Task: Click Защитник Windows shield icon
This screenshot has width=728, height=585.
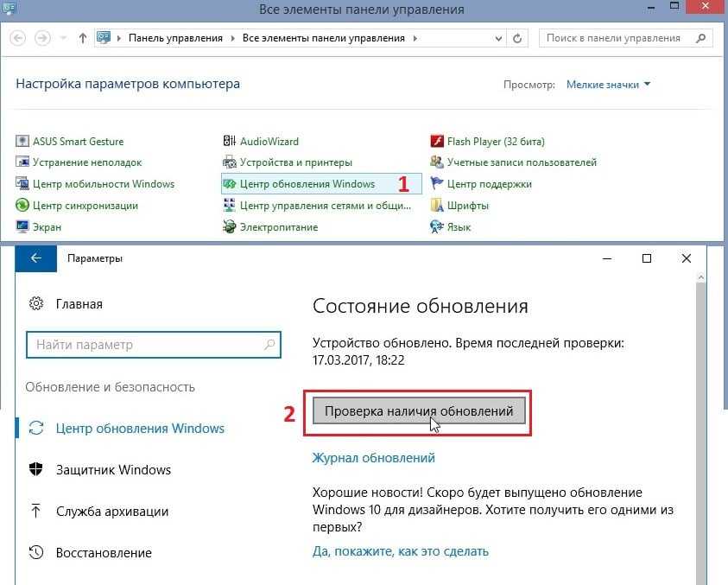Action: pos(35,469)
